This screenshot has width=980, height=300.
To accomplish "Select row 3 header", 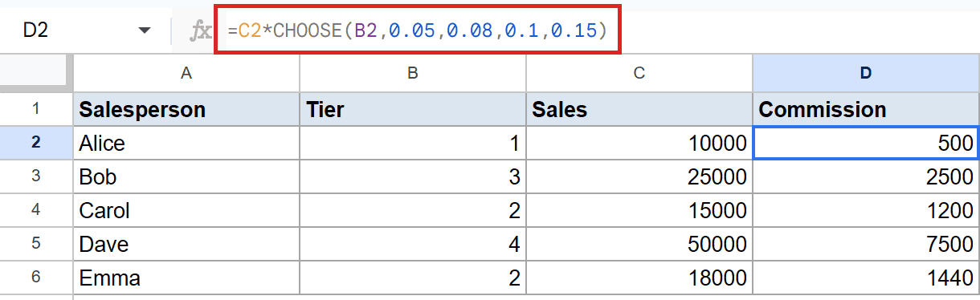I will [x=36, y=177].
